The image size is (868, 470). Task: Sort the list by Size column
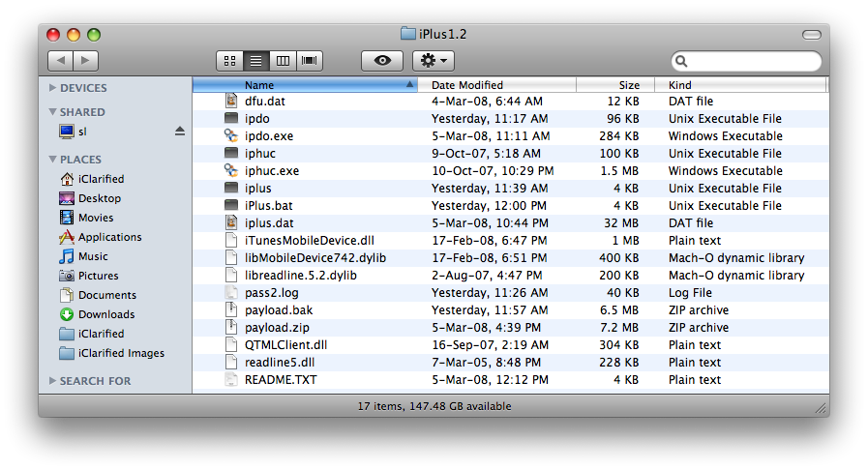pyautogui.click(x=629, y=85)
